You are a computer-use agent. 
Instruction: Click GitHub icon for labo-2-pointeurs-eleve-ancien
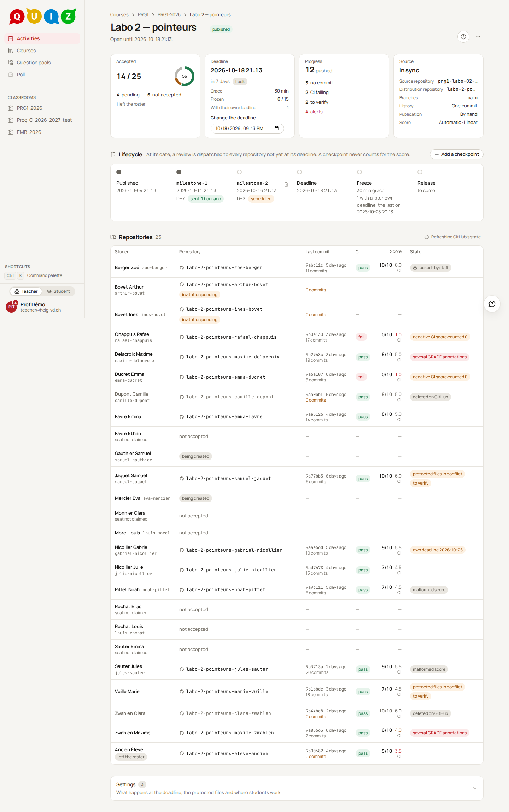(182, 754)
